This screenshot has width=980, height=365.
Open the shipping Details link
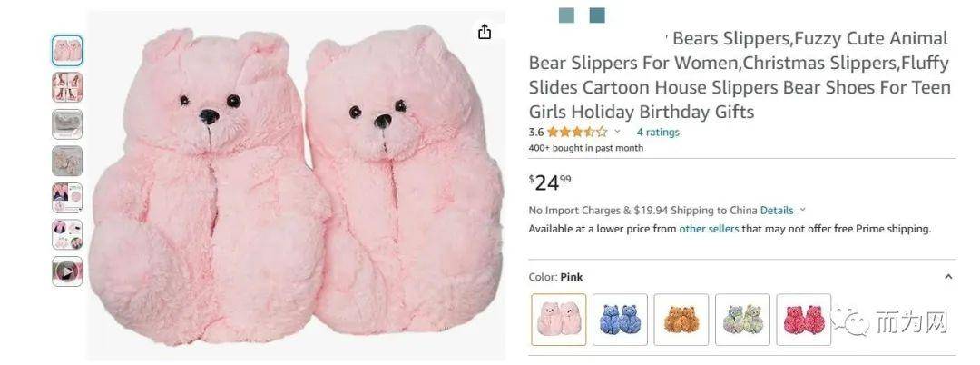777,211
